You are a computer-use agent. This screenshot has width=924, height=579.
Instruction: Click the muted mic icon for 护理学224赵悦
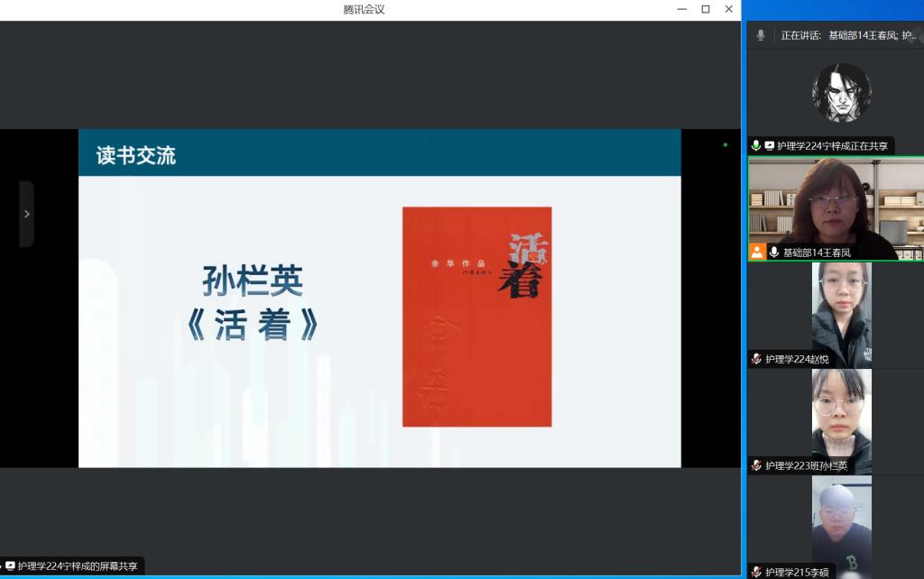756,359
